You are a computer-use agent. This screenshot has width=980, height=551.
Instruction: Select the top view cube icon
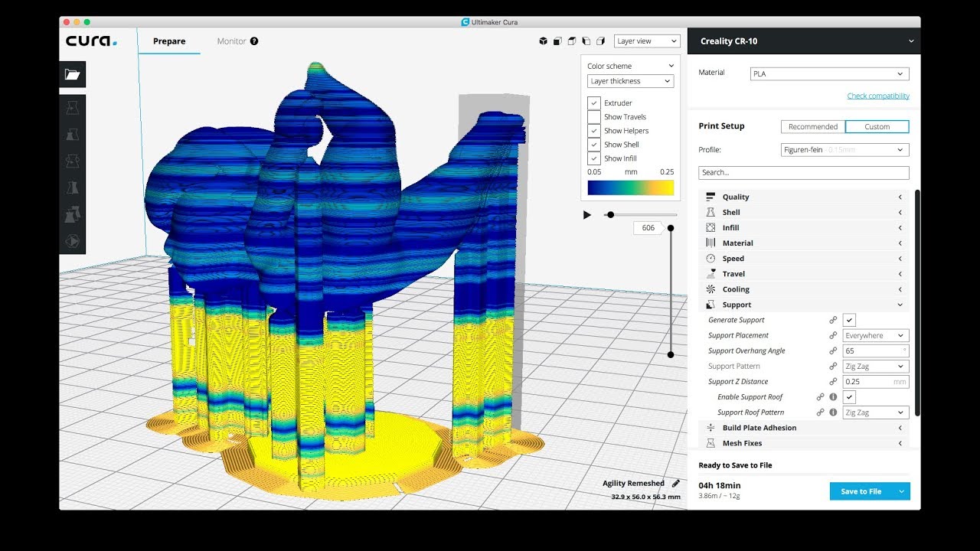pos(571,41)
